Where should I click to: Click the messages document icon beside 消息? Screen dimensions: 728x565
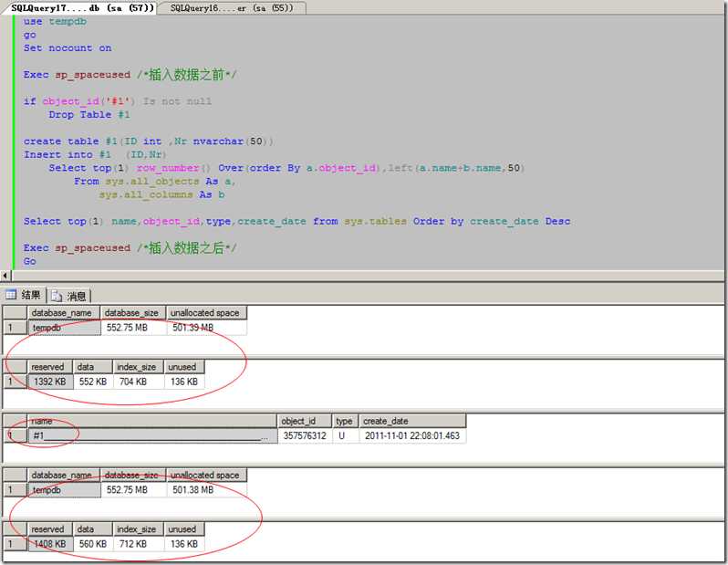57,295
